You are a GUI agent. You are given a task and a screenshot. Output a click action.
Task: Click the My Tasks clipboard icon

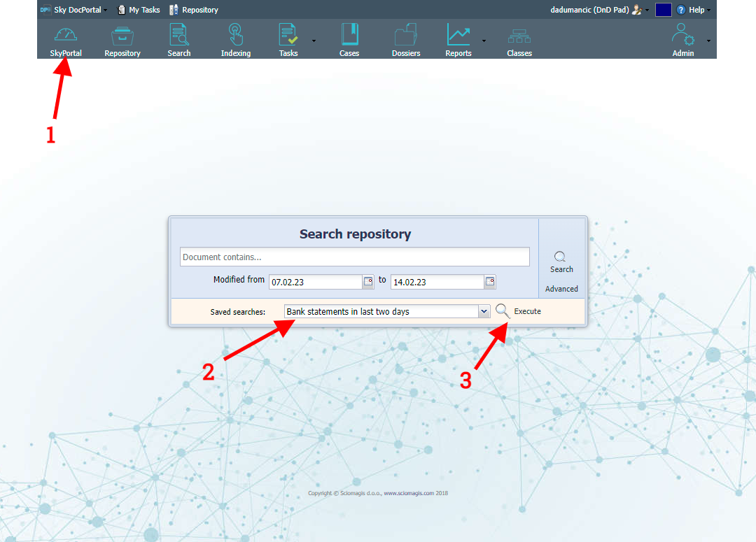[x=122, y=10]
